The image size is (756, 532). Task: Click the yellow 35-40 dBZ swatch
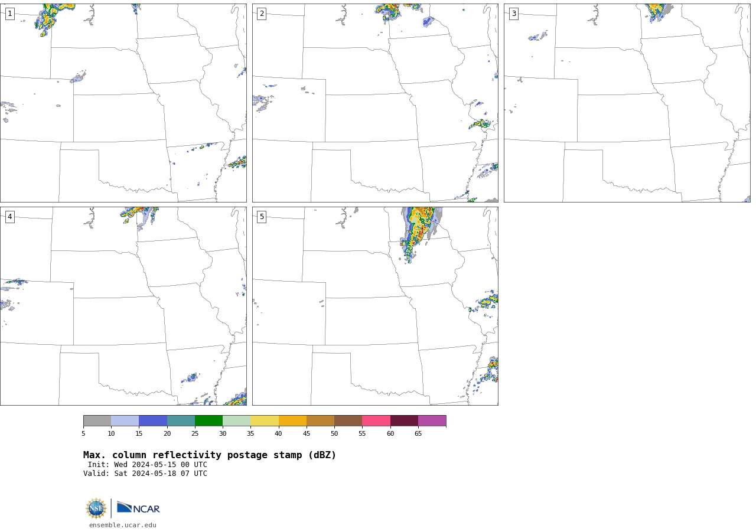265,420
